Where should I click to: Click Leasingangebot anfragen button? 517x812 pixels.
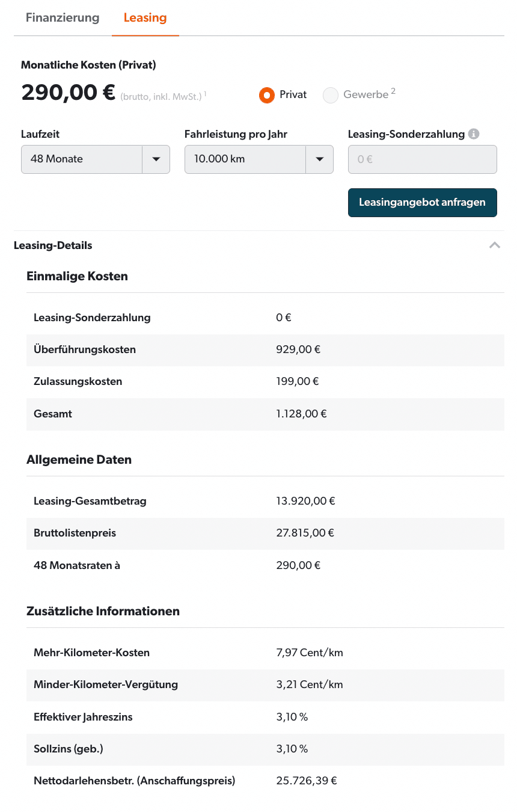[423, 202]
